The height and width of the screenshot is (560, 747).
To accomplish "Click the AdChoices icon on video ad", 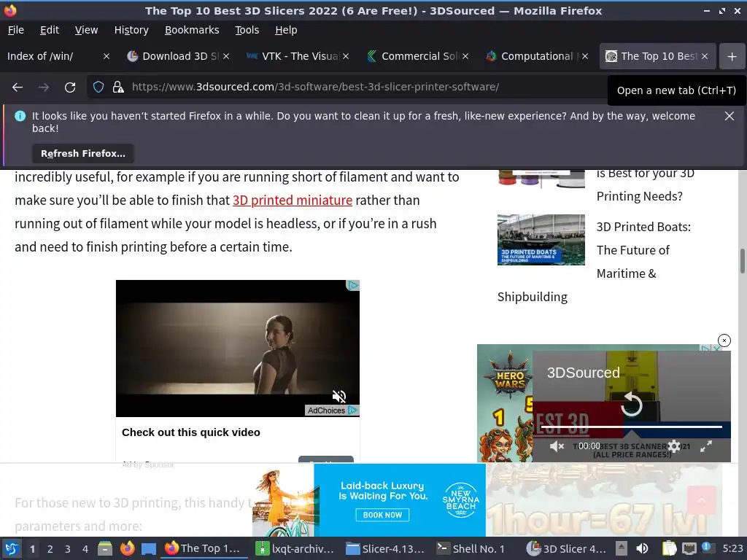I will 352,410.
